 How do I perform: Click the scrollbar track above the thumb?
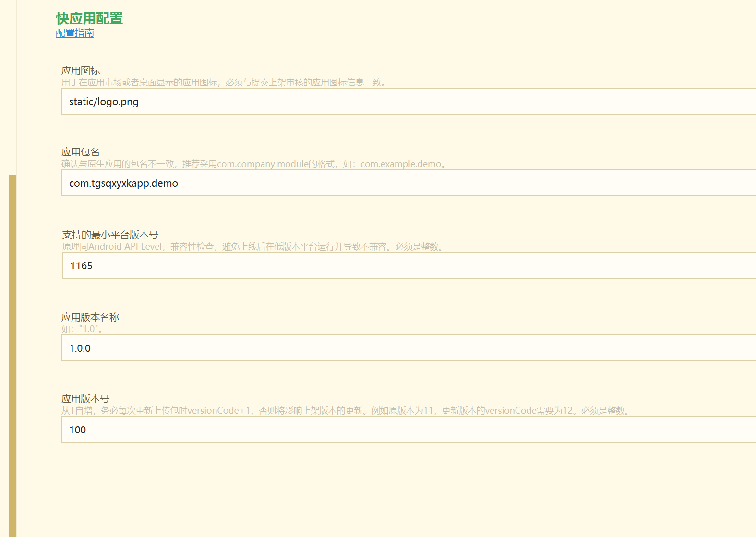click(x=12, y=87)
